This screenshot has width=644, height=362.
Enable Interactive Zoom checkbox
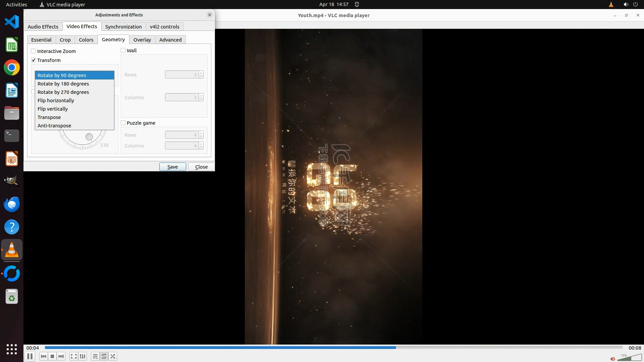[34, 51]
